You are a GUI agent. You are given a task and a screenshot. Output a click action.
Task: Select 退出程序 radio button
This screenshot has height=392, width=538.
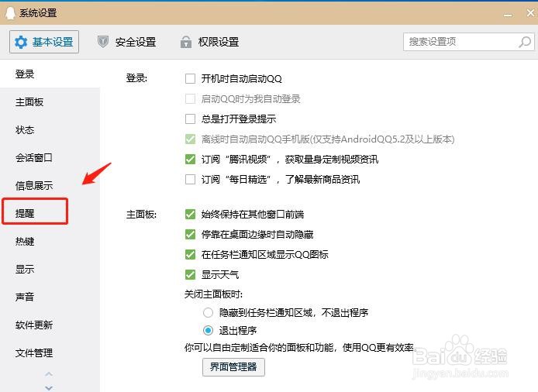pyautogui.click(x=208, y=331)
